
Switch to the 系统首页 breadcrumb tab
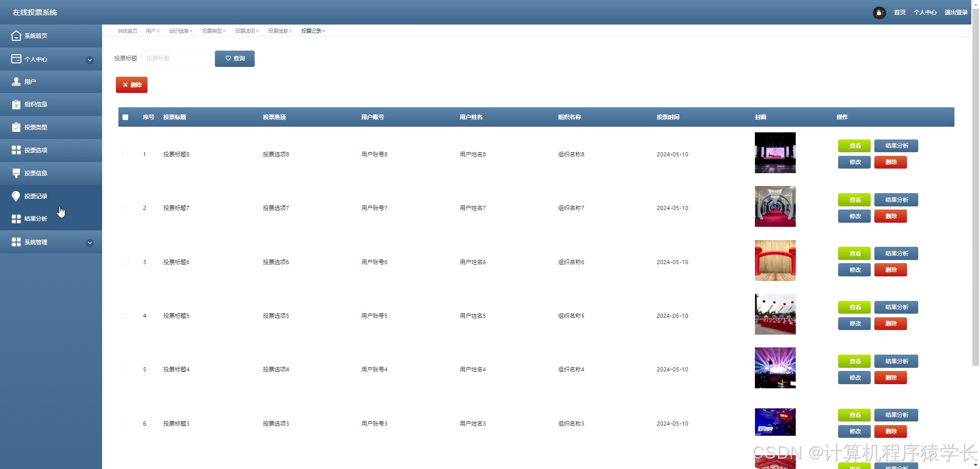click(x=128, y=31)
